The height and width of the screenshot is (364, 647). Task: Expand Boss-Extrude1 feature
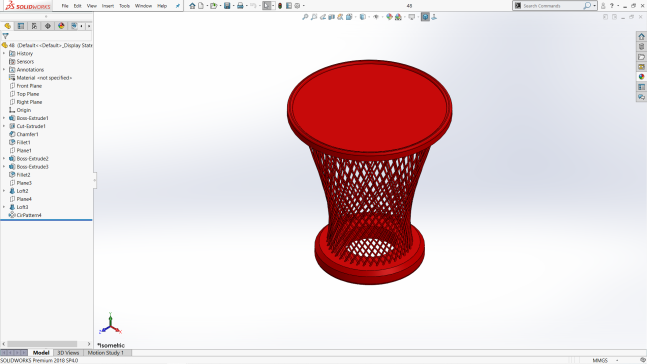[x=4, y=118]
